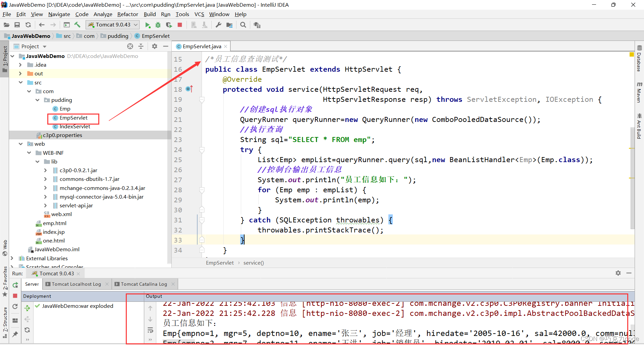Run with coverage icon
This screenshot has height=345, width=644.
169,25
